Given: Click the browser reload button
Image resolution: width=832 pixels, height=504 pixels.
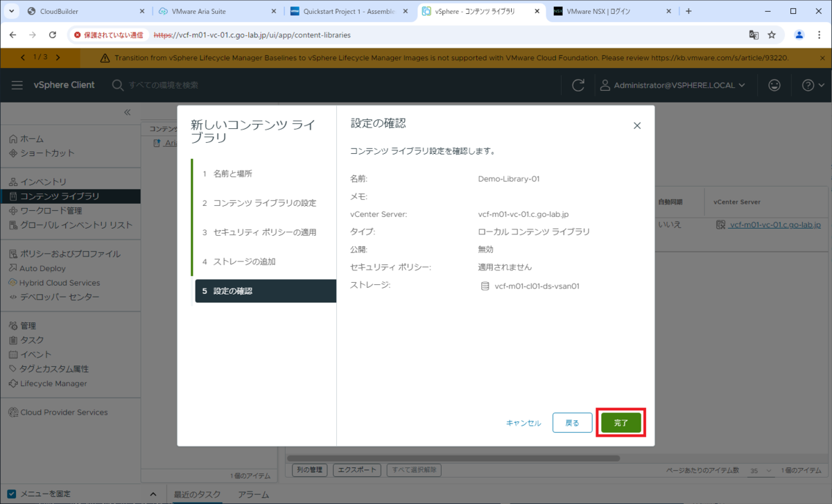Looking at the screenshot, I should (53, 35).
